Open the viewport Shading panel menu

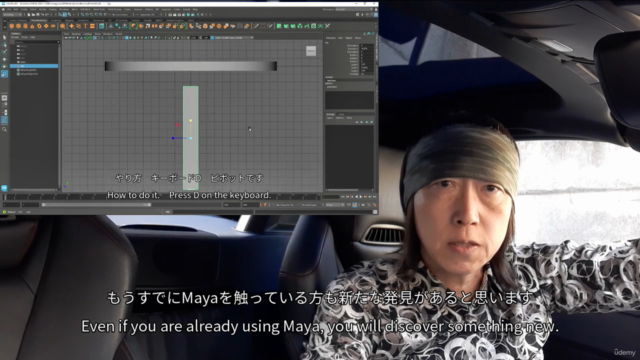point(76,34)
